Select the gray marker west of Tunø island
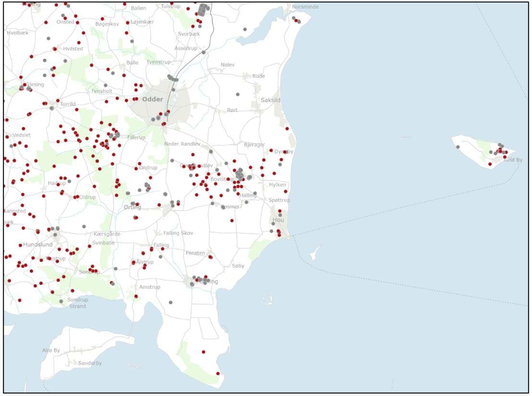532x396 pixels. coord(458,147)
